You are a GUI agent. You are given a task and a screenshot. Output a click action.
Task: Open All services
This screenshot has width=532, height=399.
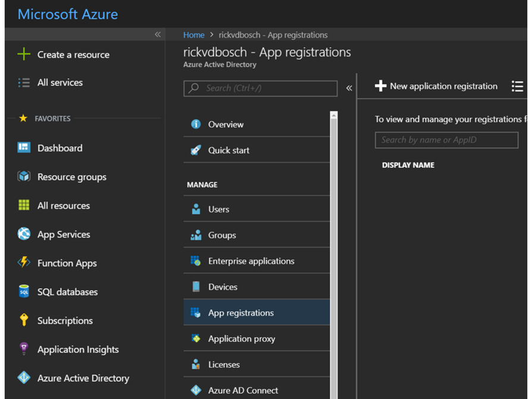50,83
